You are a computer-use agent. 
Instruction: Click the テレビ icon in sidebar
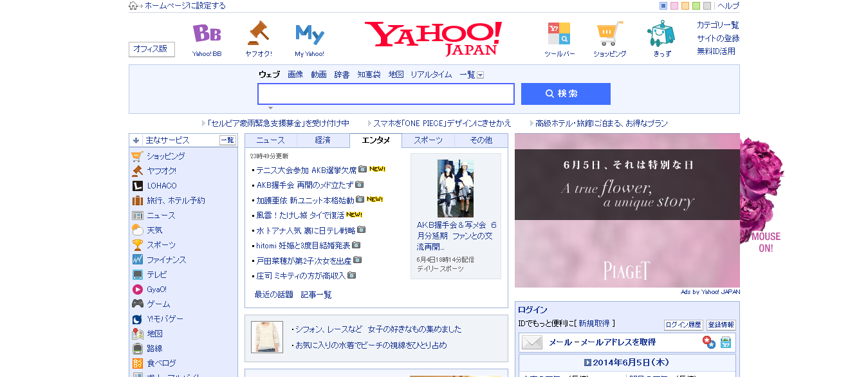(x=137, y=275)
